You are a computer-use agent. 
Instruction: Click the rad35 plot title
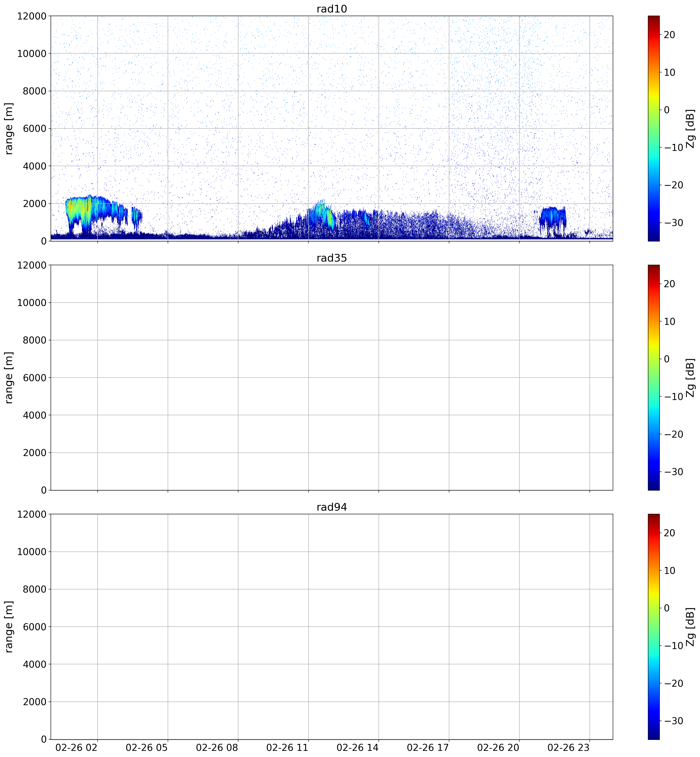pyautogui.click(x=331, y=258)
